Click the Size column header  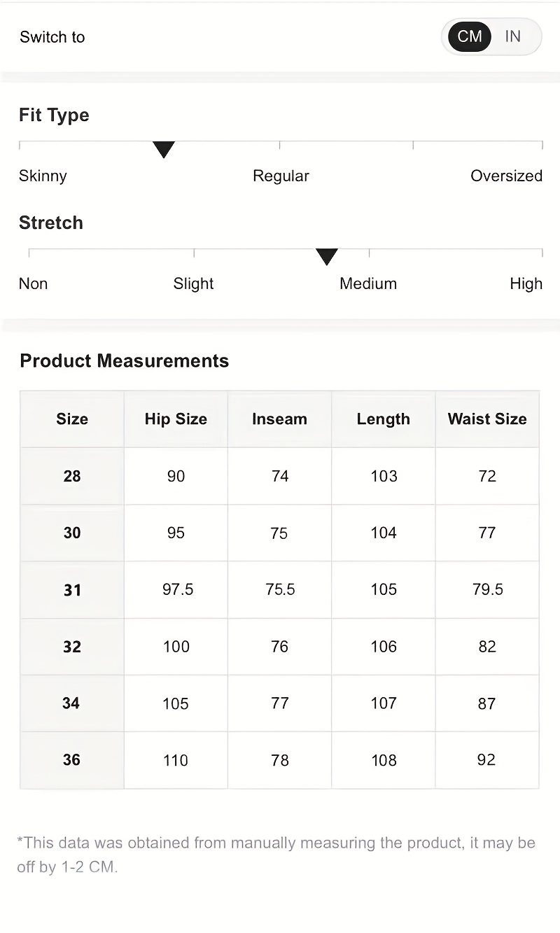[x=72, y=419]
